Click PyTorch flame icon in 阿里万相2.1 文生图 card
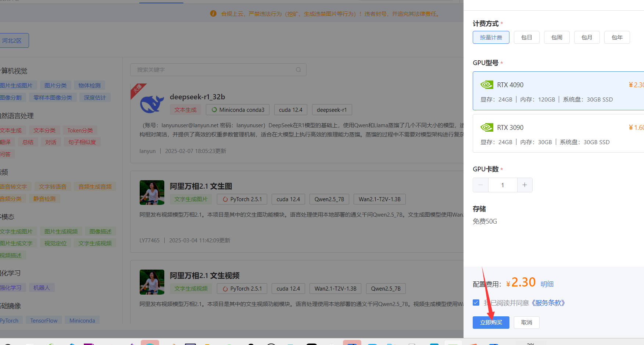The width and height of the screenshot is (644, 345). click(x=225, y=199)
